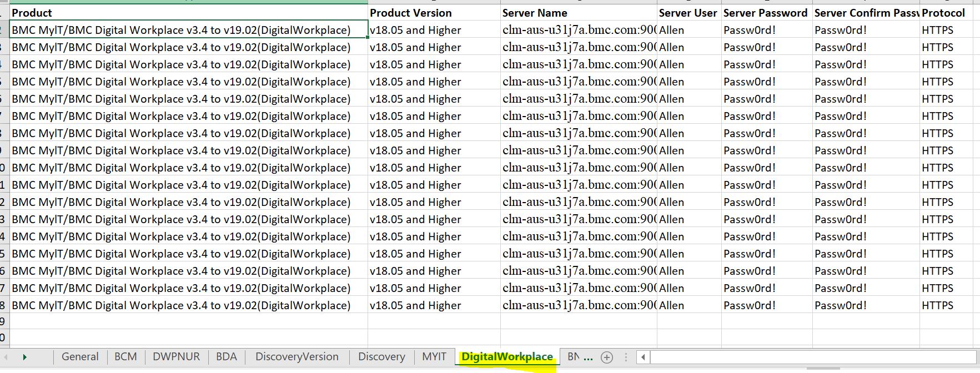Select server name cell in first data row
Image resolution: width=980 pixels, height=373 pixels.
579,30
